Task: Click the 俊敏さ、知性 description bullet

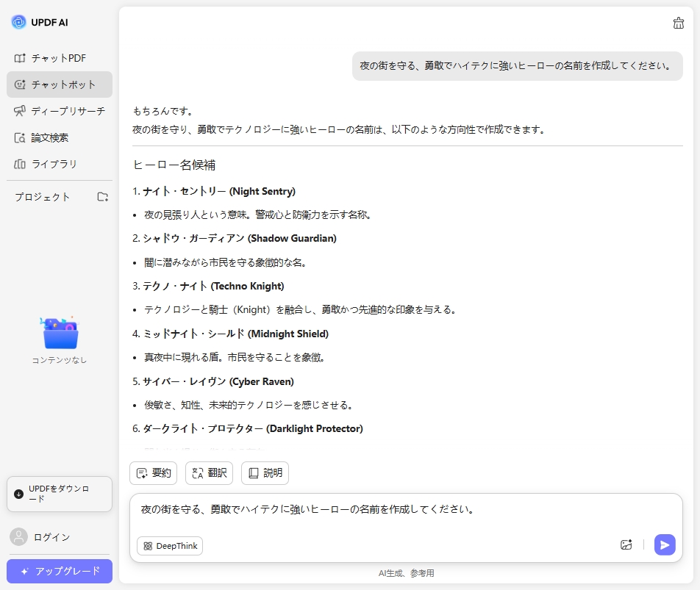Action: click(x=249, y=406)
